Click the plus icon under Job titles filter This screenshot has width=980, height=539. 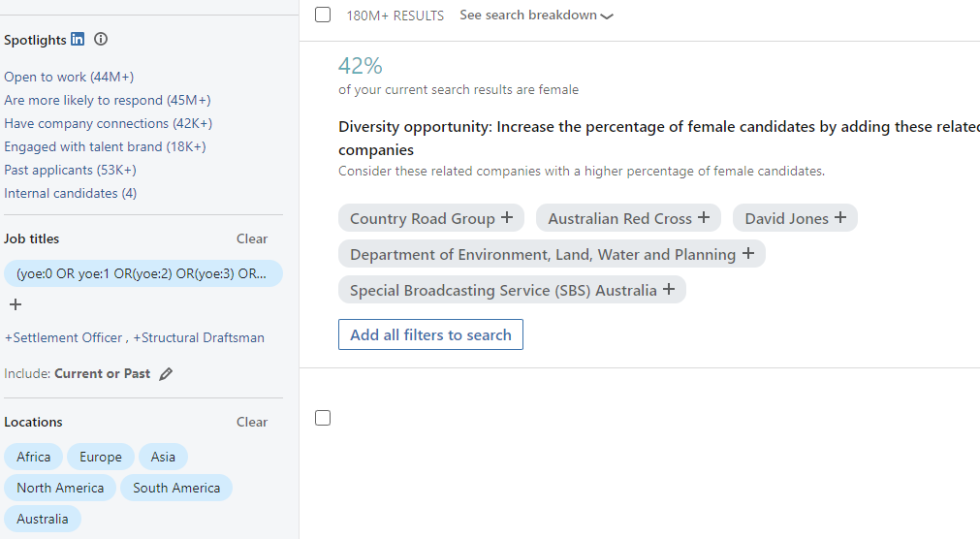click(15, 304)
